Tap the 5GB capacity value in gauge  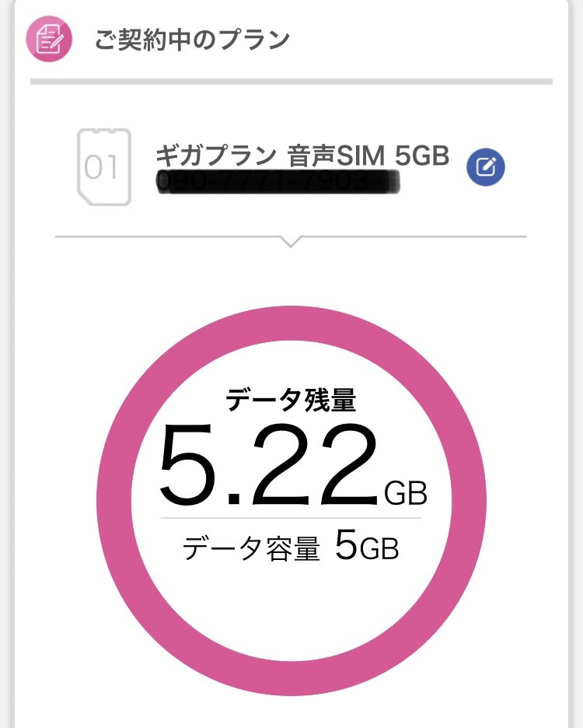[367, 547]
